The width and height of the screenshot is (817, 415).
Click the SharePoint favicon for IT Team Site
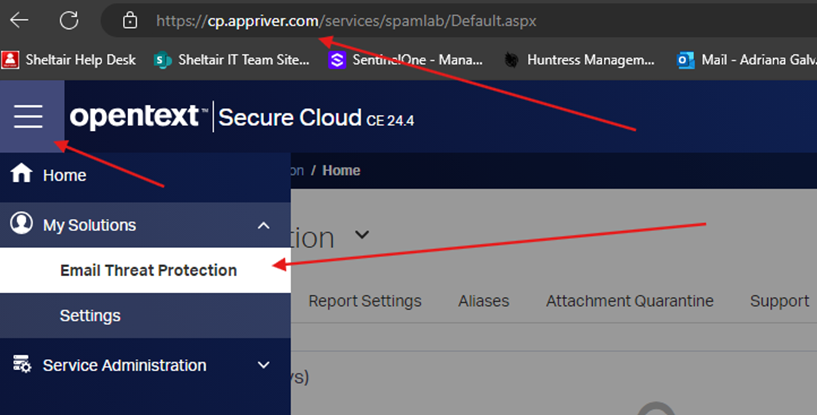[163, 60]
